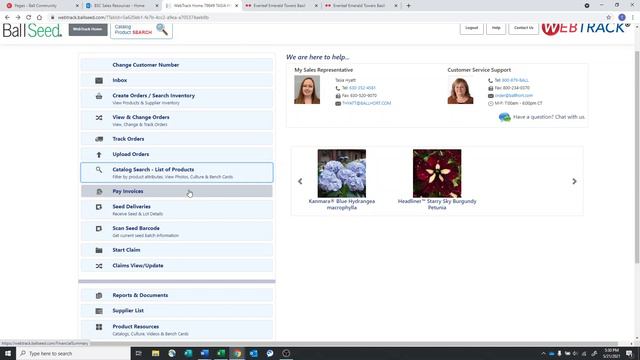Open Kanmara Blue Hydrangea product image
640x360 pixels.
[x=342, y=173]
